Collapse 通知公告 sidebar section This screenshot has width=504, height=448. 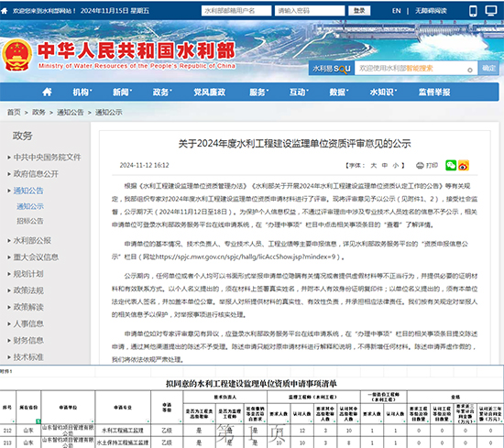click(x=28, y=191)
